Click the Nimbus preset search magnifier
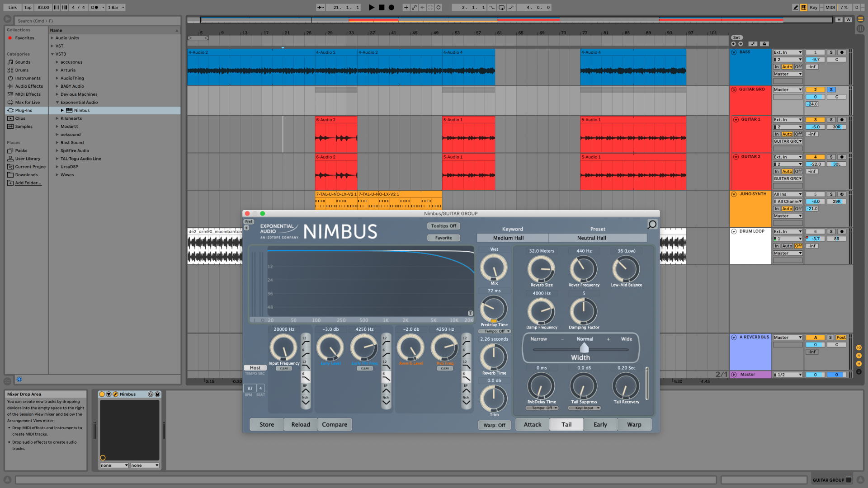Image resolution: width=868 pixels, height=488 pixels. click(x=652, y=224)
